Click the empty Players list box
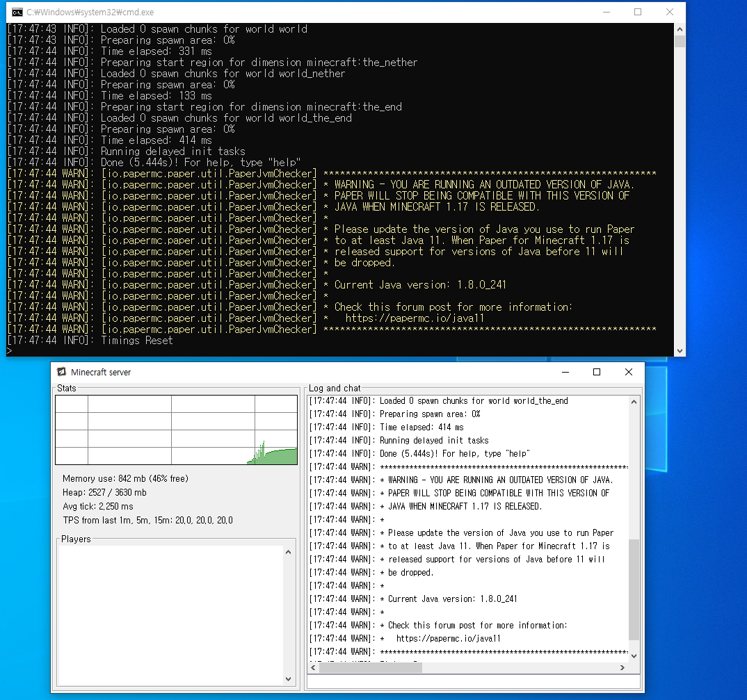The height and width of the screenshot is (700, 747). coord(170,616)
